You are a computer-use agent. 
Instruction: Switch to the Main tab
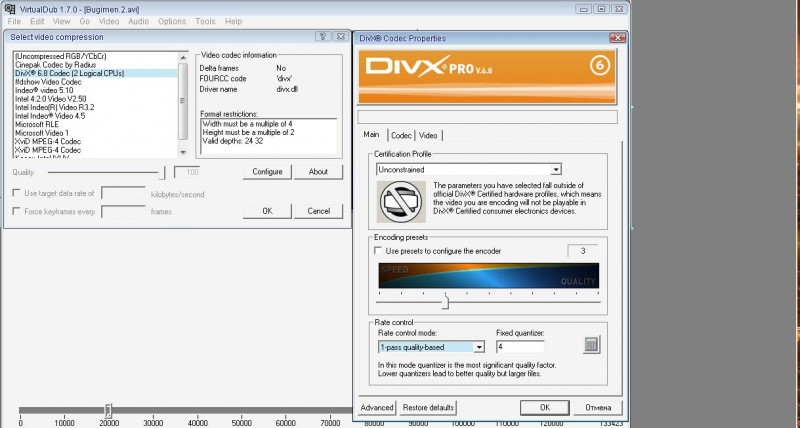[371, 135]
